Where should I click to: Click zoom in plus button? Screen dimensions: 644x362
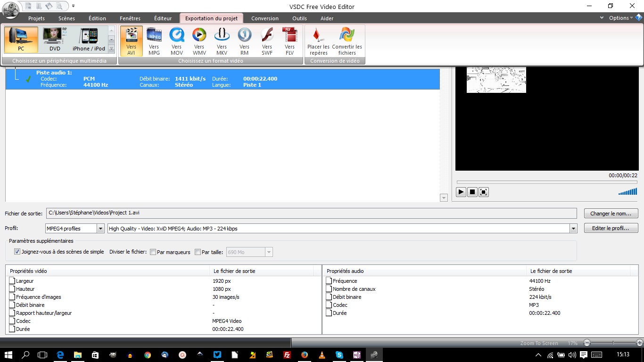tap(639, 343)
